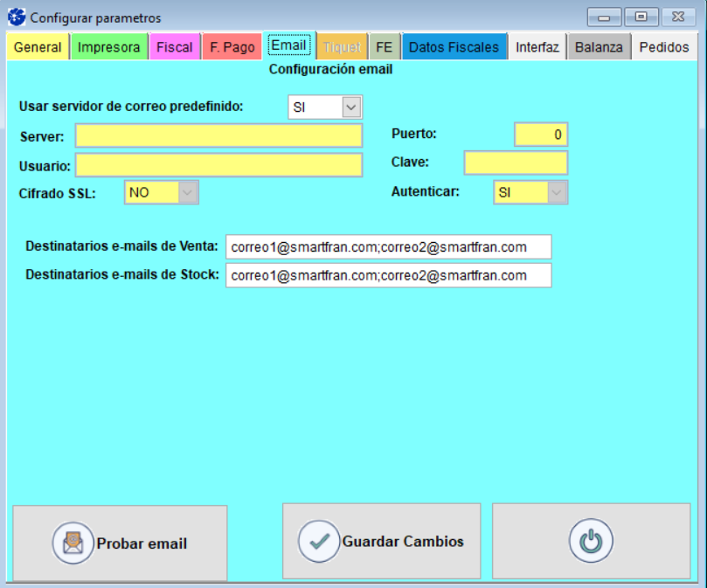Switch to the Datos Fiscales tab
The image size is (707, 588).
pyautogui.click(x=454, y=47)
